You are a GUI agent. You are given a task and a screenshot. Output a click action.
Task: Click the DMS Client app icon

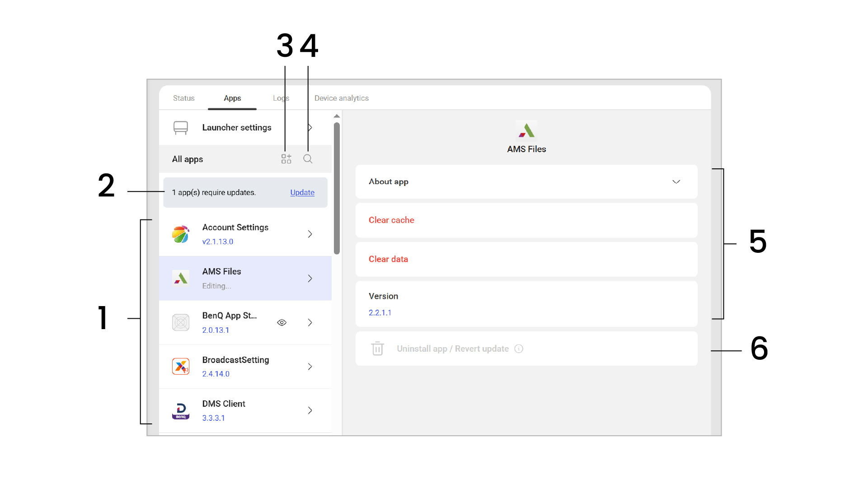181,410
